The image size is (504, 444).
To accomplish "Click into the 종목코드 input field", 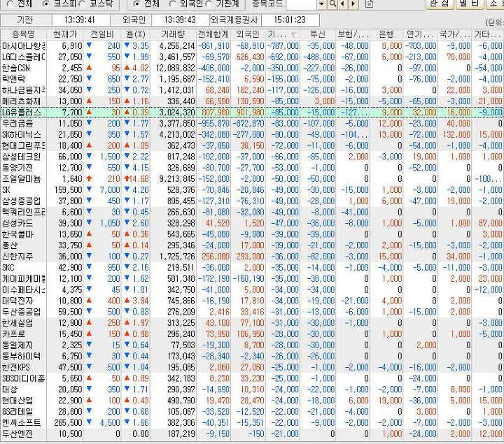I will [302, 3].
